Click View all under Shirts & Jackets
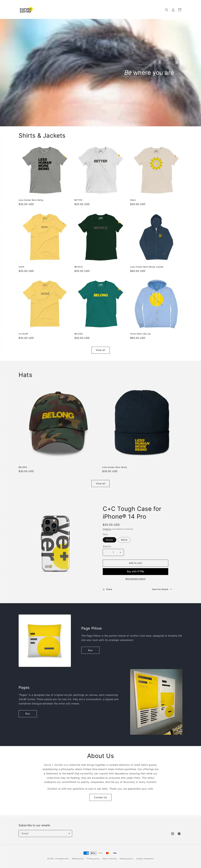The width and height of the screenshot is (201, 868). pos(100,350)
